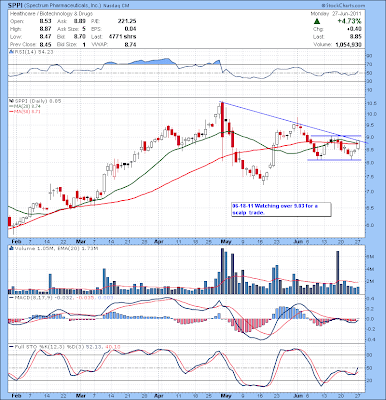
Task: Click the Volume panel legend icon
Action: click(x=11, y=248)
